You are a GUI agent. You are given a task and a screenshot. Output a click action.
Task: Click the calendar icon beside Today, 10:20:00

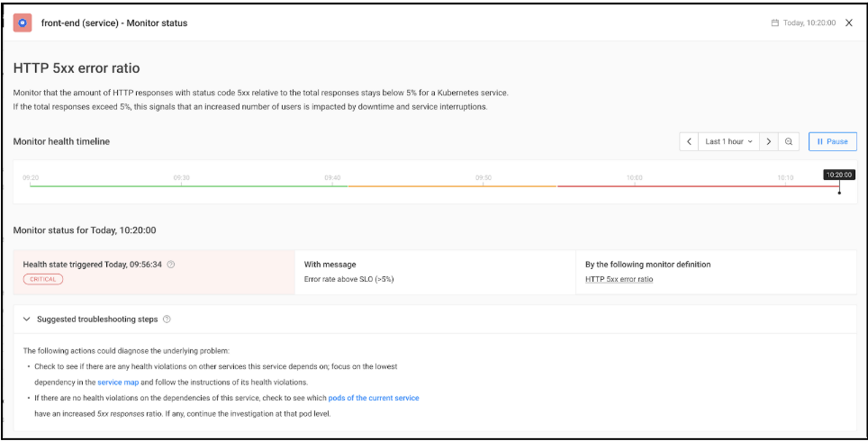point(775,23)
